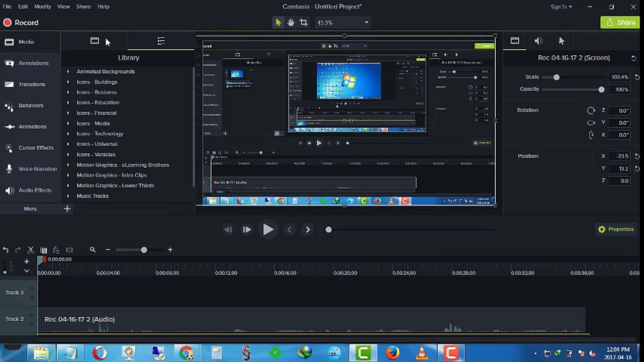This screenshot has width=644, height=362.
Task: Open the Share menu in menu bar
Action: [x=83, y=7]
